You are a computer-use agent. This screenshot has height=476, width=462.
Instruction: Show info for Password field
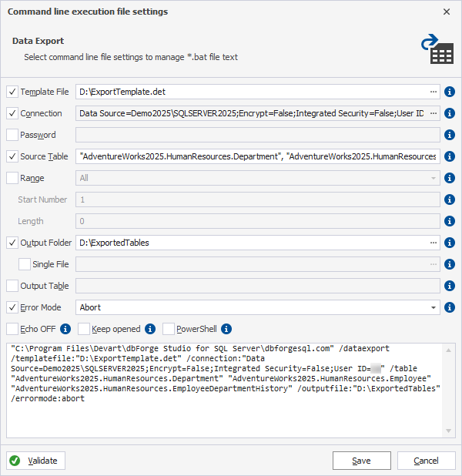pos(449,135)
